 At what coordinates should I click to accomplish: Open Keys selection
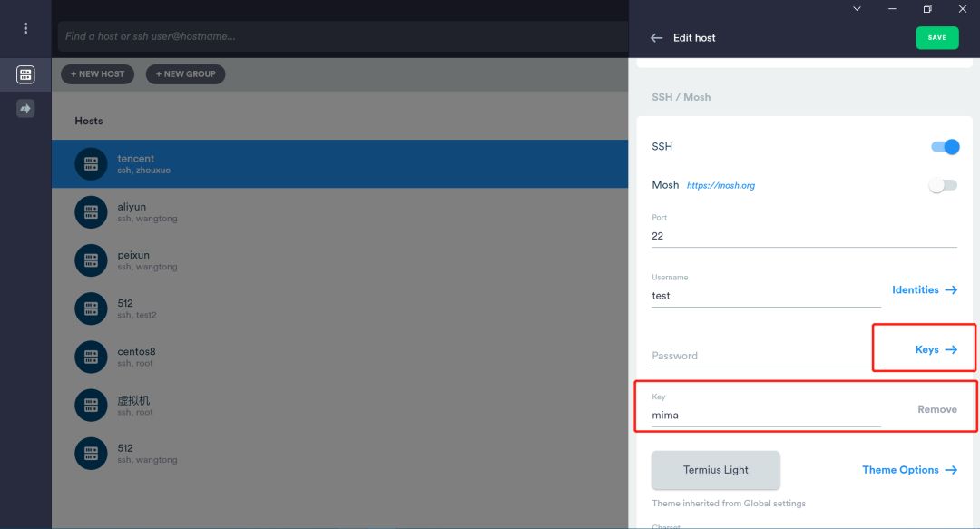[936, 349]
